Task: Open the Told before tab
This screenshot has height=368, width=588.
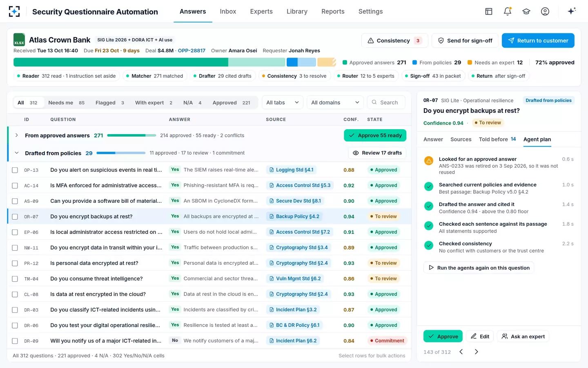Action: coord(497,139)
